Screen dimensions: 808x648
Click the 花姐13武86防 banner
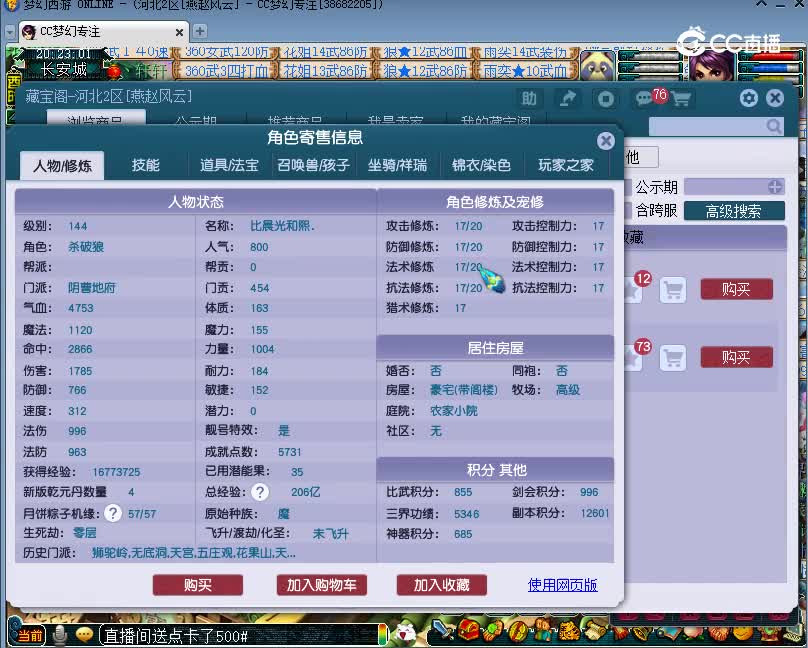[x=325, y=71]
